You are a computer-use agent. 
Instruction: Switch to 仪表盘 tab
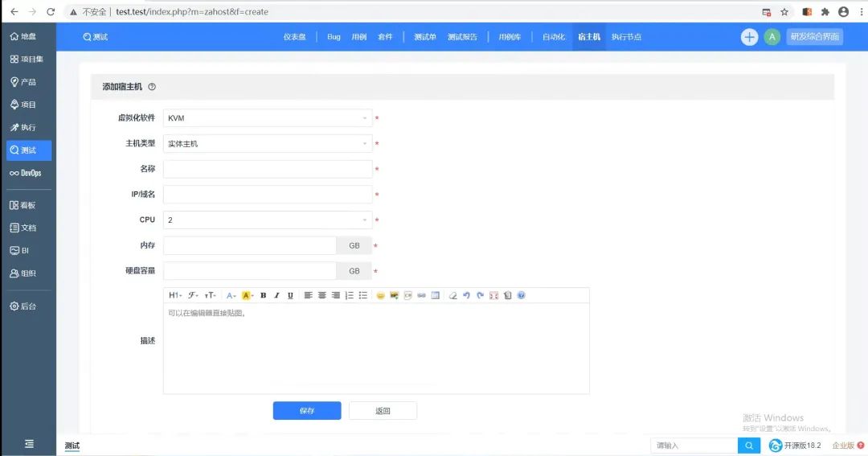click(294, 37)
